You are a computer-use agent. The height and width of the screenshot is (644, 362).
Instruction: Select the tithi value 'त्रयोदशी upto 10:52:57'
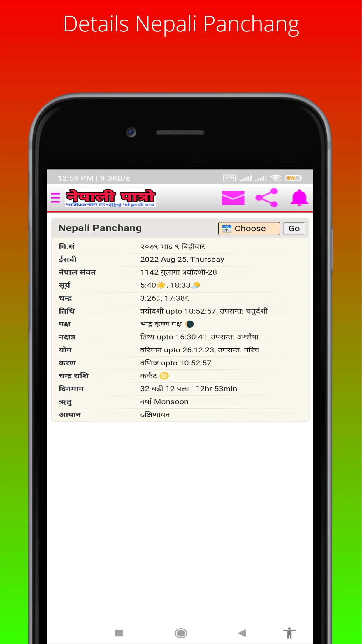pyautogui.click(x=178, y=311)
